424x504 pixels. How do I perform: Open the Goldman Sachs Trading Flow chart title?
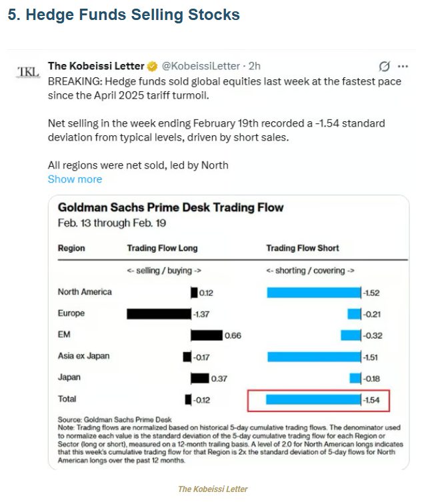pyautogui.click(x=171, y=207)
